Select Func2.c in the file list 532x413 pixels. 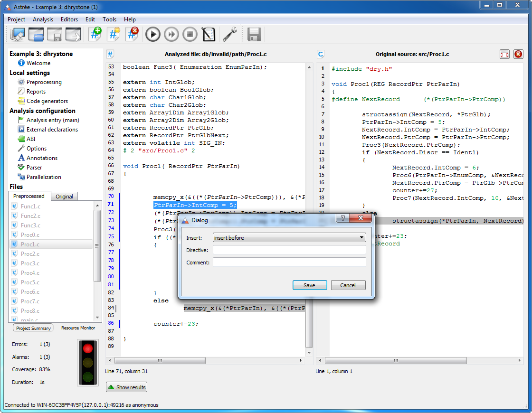coord(51,216)
